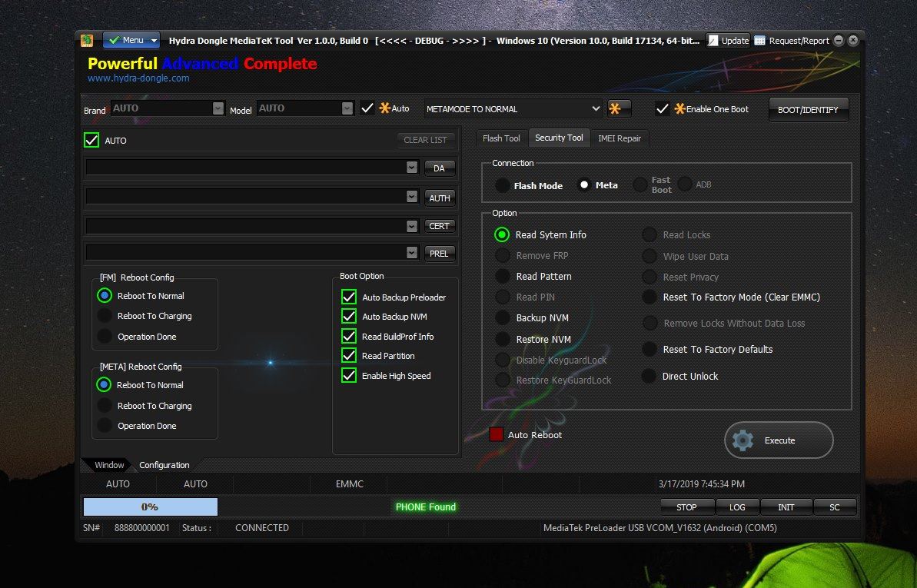Open the Configuration bottom tab

[x=164, y=464]
